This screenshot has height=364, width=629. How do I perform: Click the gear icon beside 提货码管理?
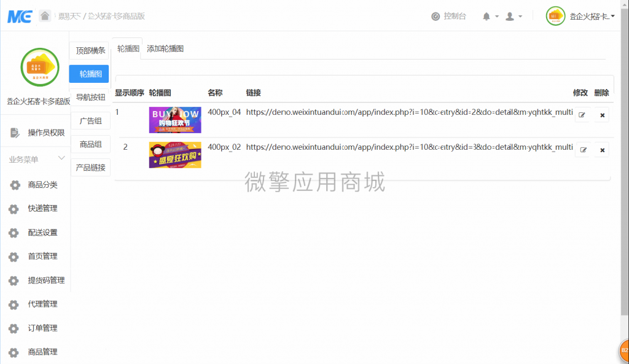pos(14,281)
